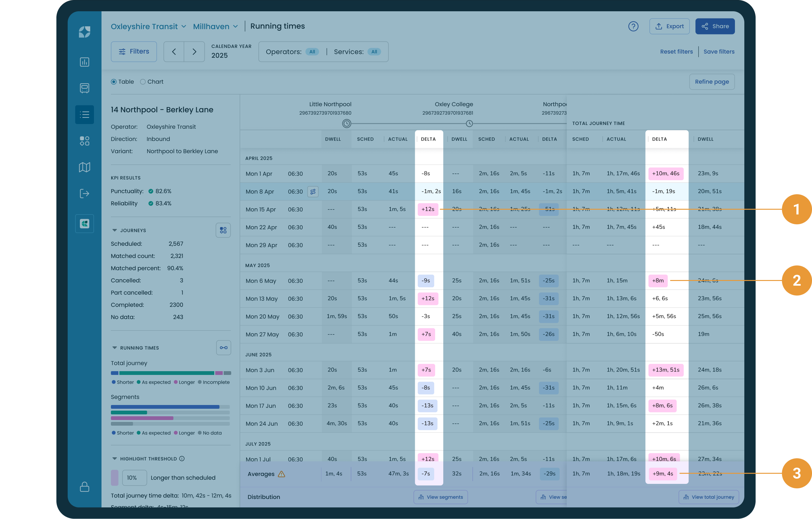812x519 pixels.
Task: Click the lock icon in sidebar
Action: pos(84,487)
